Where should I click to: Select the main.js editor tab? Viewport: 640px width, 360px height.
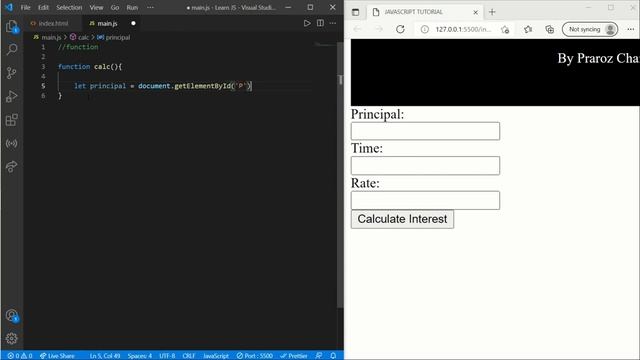point(107,23)
